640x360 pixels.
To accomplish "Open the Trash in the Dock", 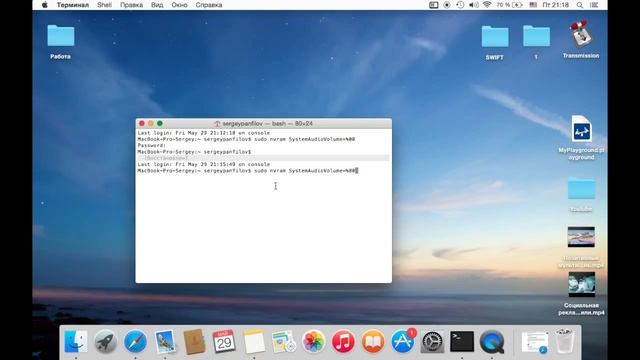I will tap(565, 341).
